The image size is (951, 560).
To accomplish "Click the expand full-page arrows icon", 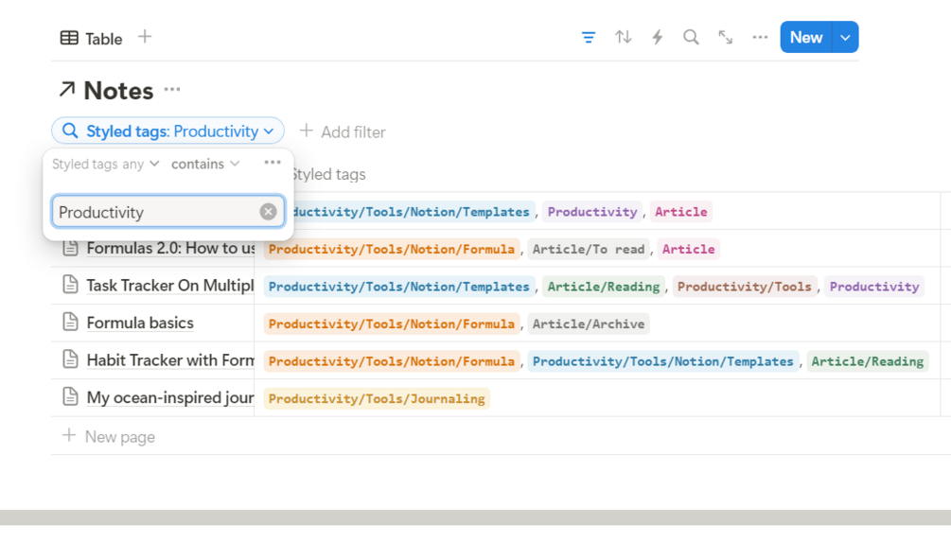I will (x=725, y=38).
